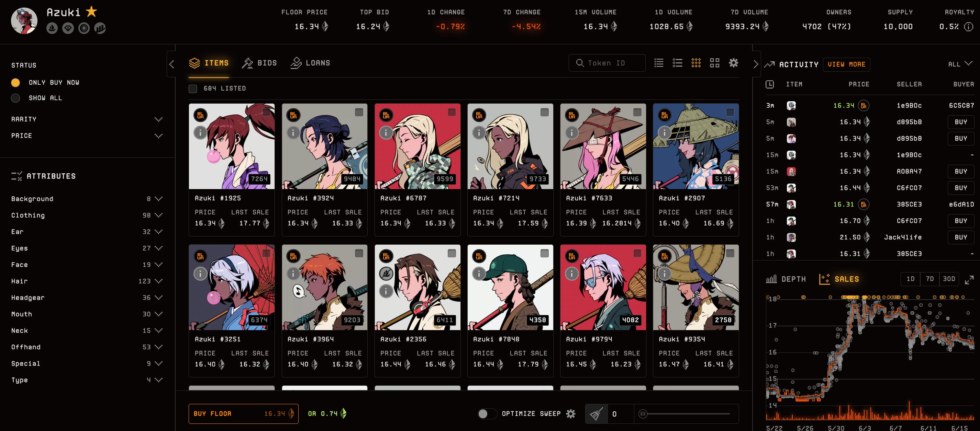Open the ALL activity filter dropdown
980x431 pixels.
tap(960, 64)
